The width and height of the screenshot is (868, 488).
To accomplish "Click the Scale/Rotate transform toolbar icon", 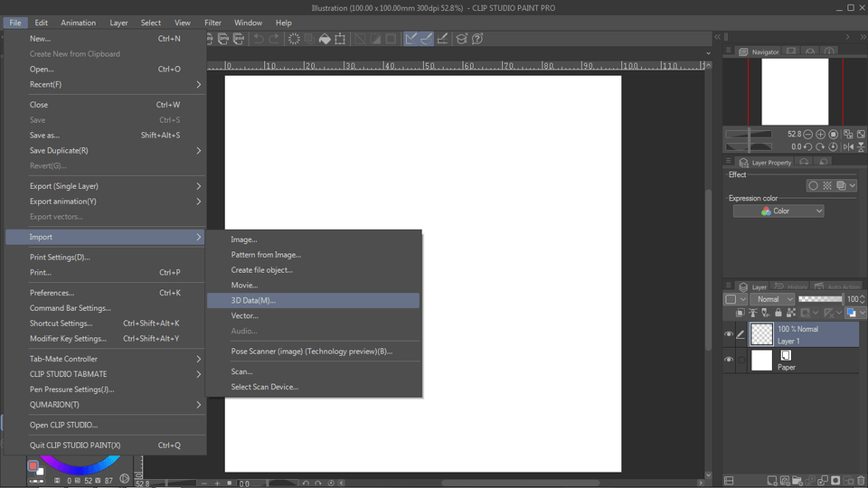I will (x=340, y=39).
